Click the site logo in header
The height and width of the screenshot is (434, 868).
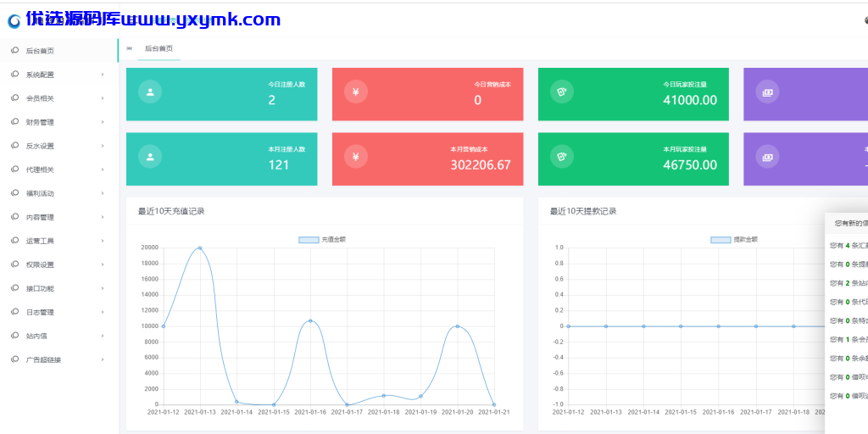pyautogui.click(x=14, y=21)
